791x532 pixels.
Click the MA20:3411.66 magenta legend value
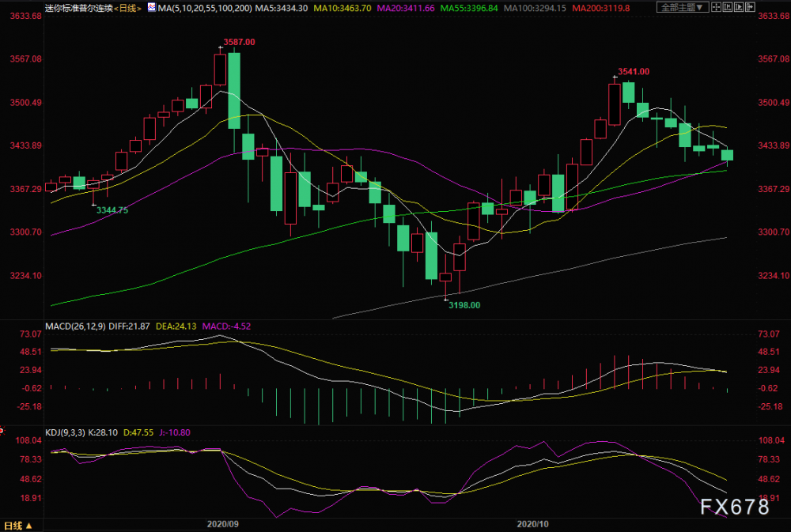[x=406, y=8]
